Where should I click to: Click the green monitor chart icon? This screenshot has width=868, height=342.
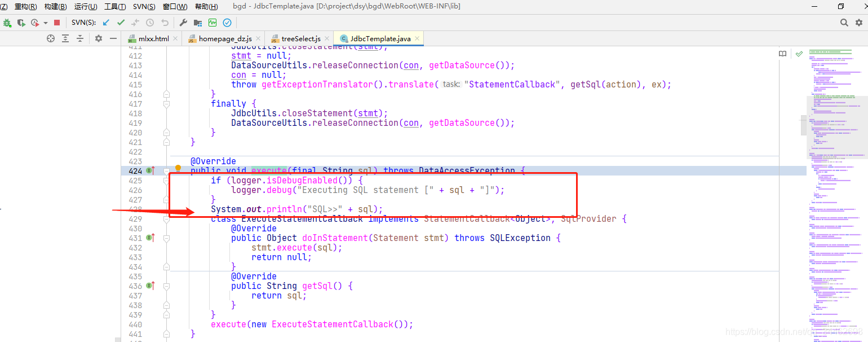[x=212, y=23]
